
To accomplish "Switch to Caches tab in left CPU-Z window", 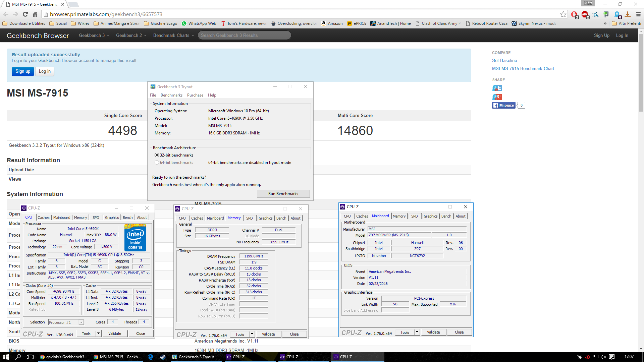I will point(43,218).
